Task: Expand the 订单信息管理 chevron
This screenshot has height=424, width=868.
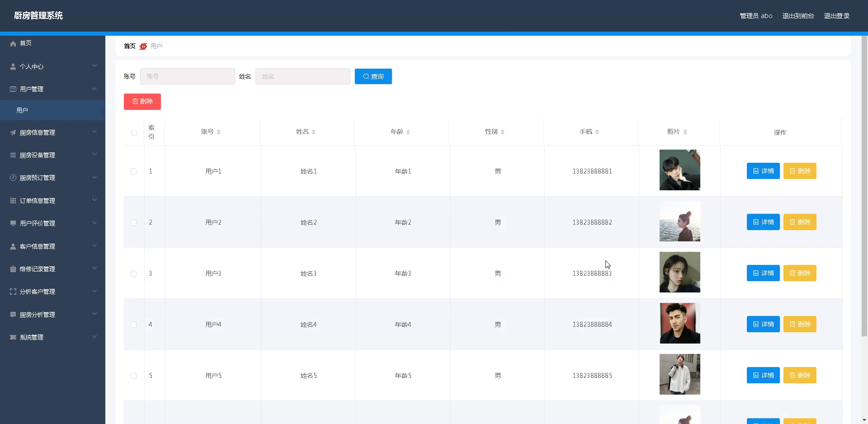Action: tap(94, 200)
